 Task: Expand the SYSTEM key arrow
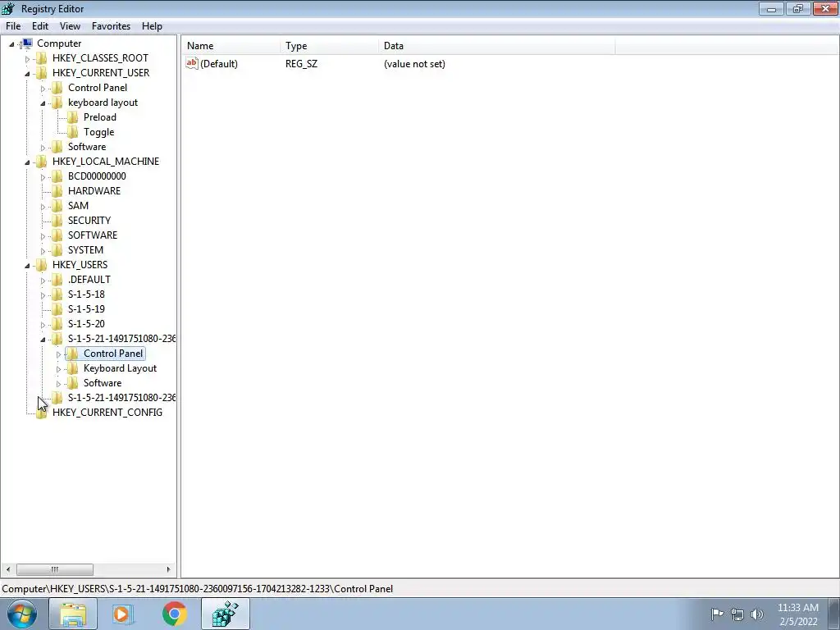pos(43,251)
